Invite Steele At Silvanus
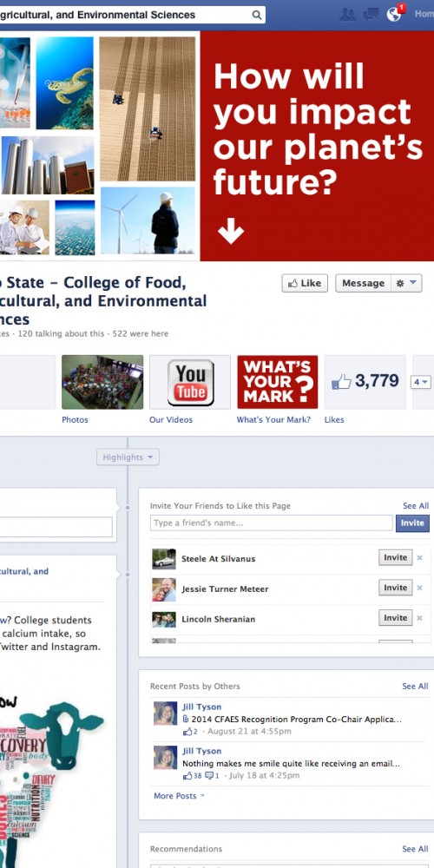This screenshot has width=434, height=868. (x=395, y=557)
